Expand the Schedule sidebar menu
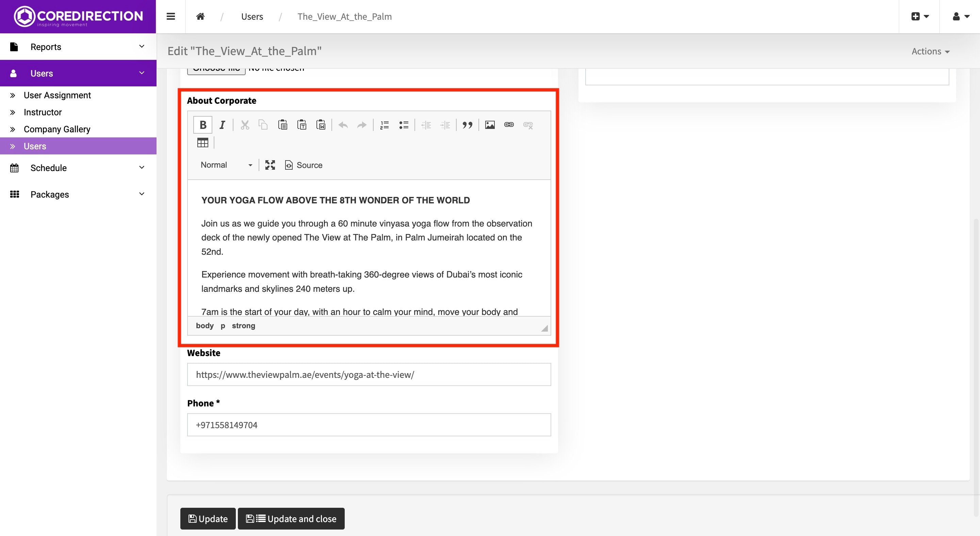Viewport: 980px width, 536px height. (78, 168)
